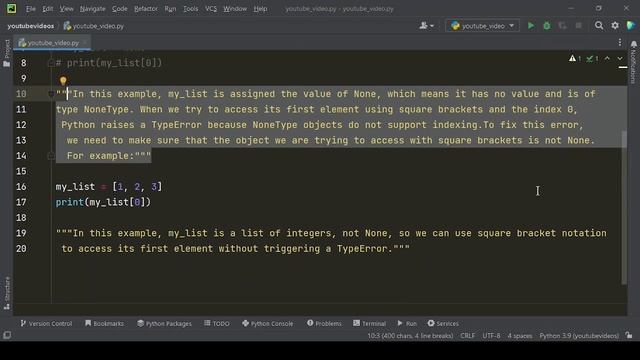Open Search Everywhere magnifier

click(x=599, y=26)
